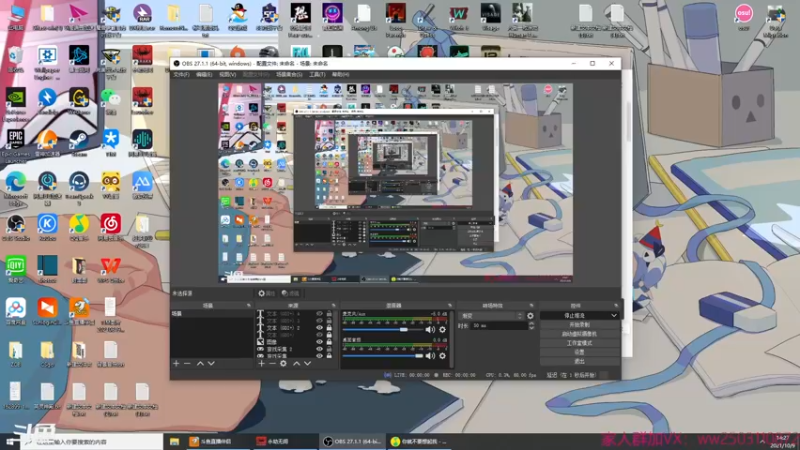Click the 时长 duration input field
This screenshot has width=800, height=450.
tap(499, 326)
